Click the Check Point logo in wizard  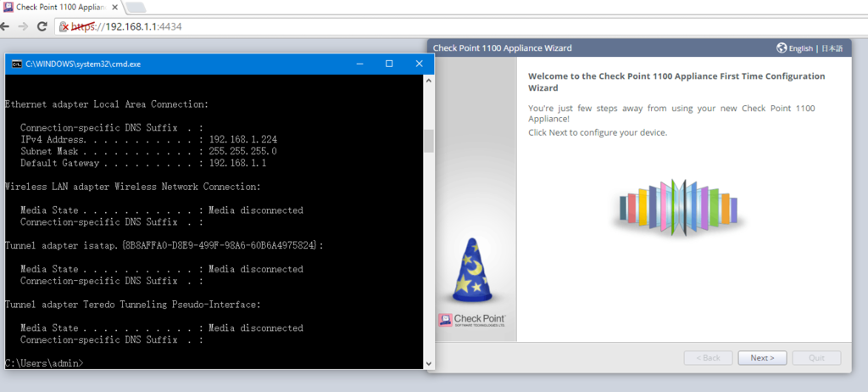coord(472,320)
